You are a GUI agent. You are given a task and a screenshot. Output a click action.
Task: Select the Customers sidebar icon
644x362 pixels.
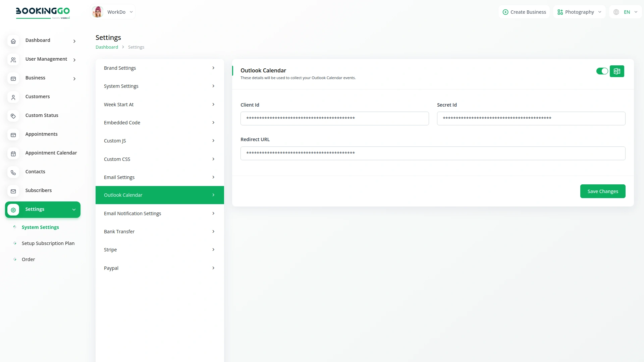click(x=13, y=97)
